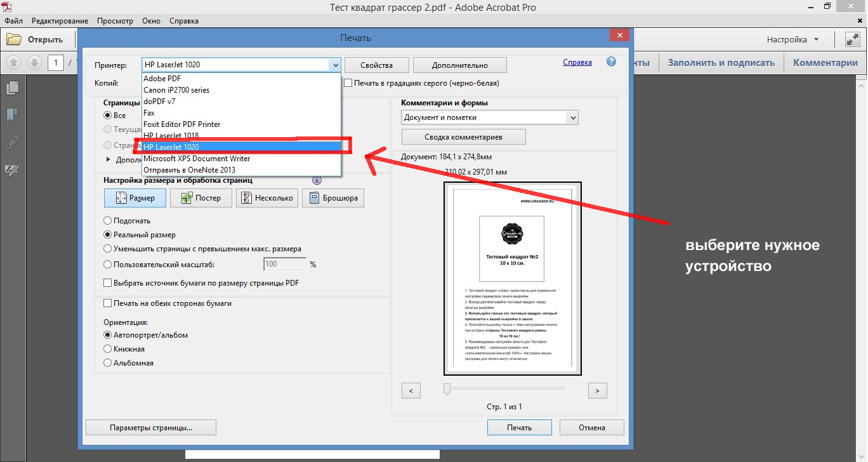Enable paper source by PDF page size
Screen dimensions: 868x462
pyautogui.click(x=107, y=283)
